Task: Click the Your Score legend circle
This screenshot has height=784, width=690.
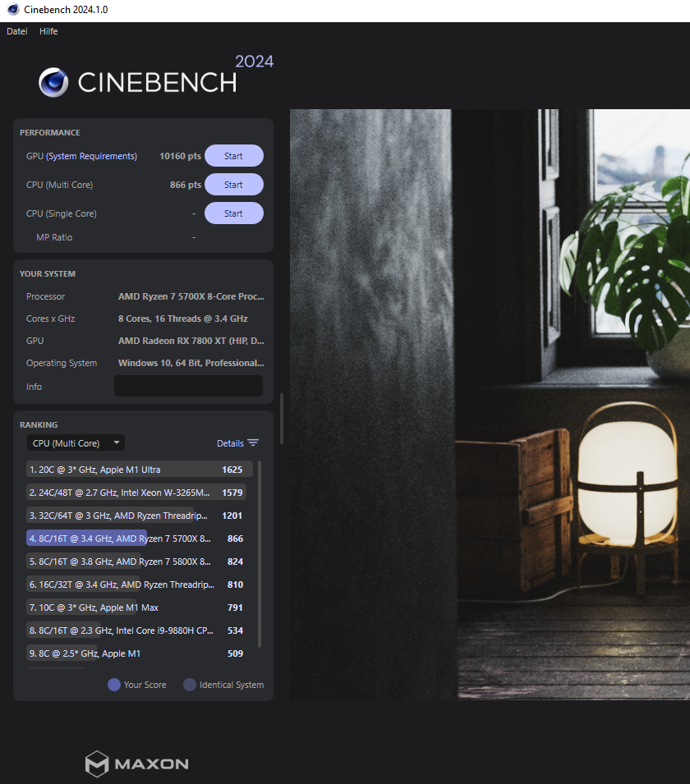Action: (114, 685)
